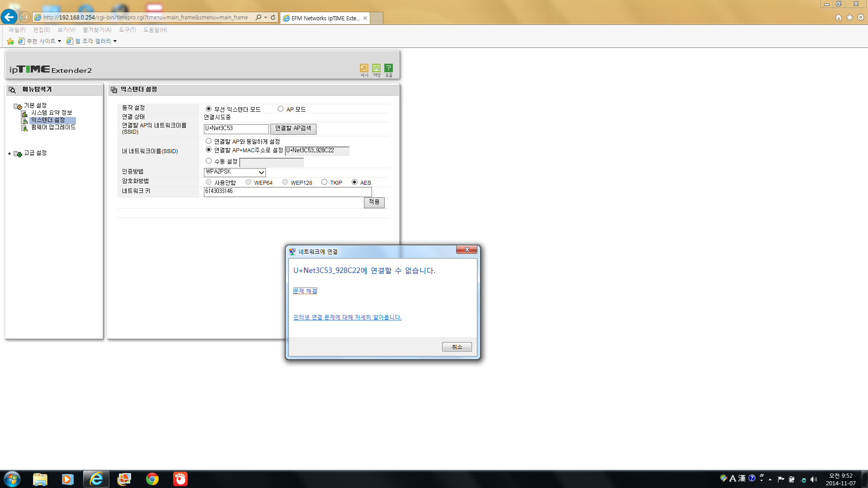Open the green help icon in ipTIME header
Viewport: 868px width, 488px height.
tap(388, 68)
